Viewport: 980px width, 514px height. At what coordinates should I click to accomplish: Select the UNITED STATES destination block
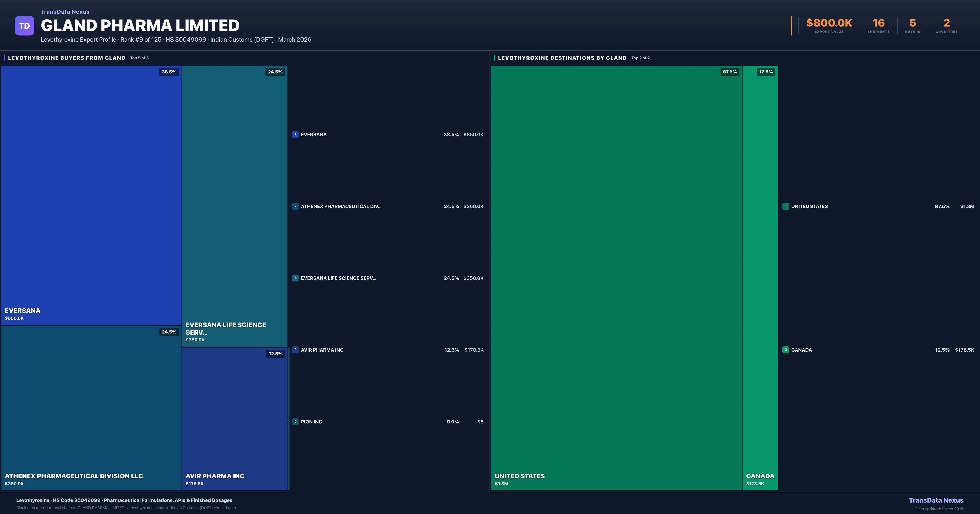pyautogui.click(x=616, y=278)
